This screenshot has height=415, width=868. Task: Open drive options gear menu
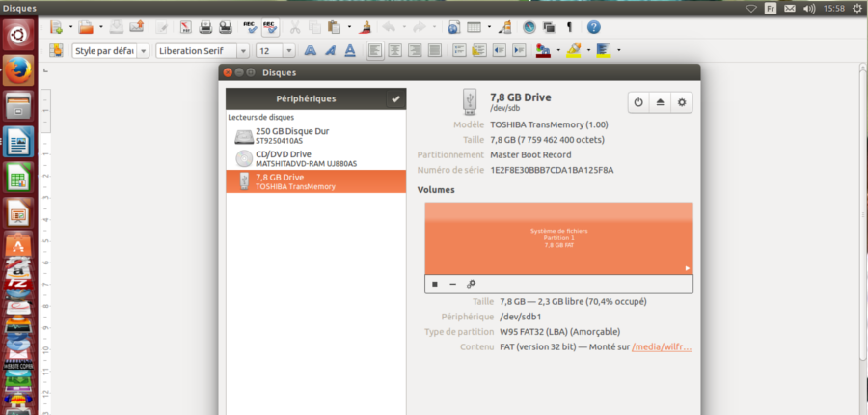click(683, 102)
